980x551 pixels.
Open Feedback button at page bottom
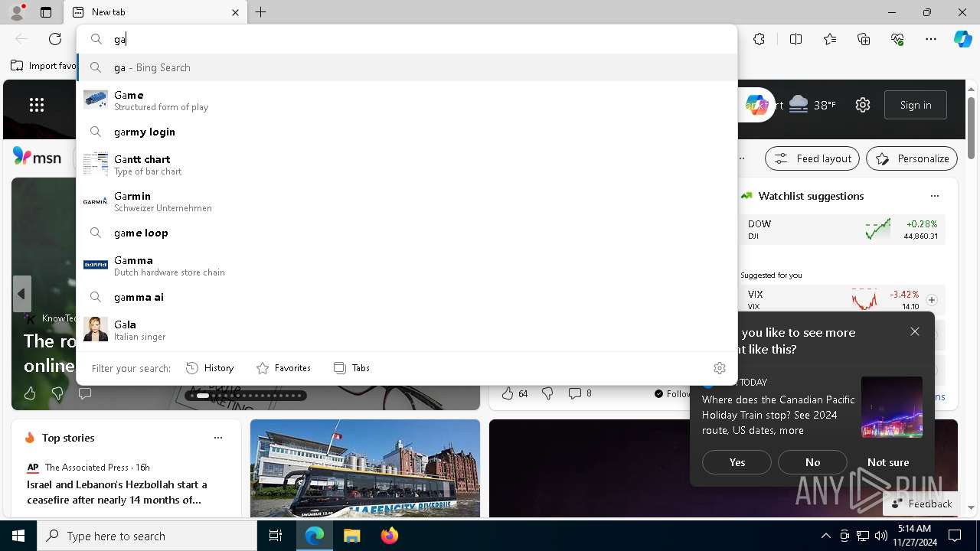click(x=921, y=504)
